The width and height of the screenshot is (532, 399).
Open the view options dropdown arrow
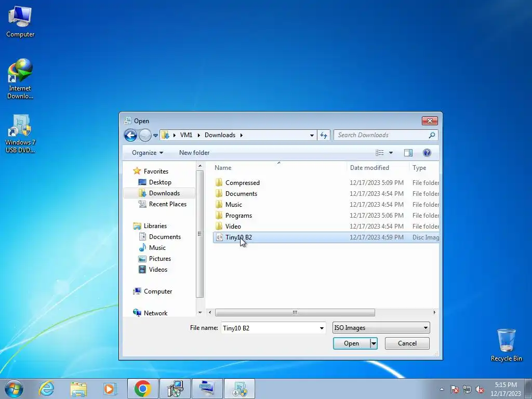click(391, 153)
